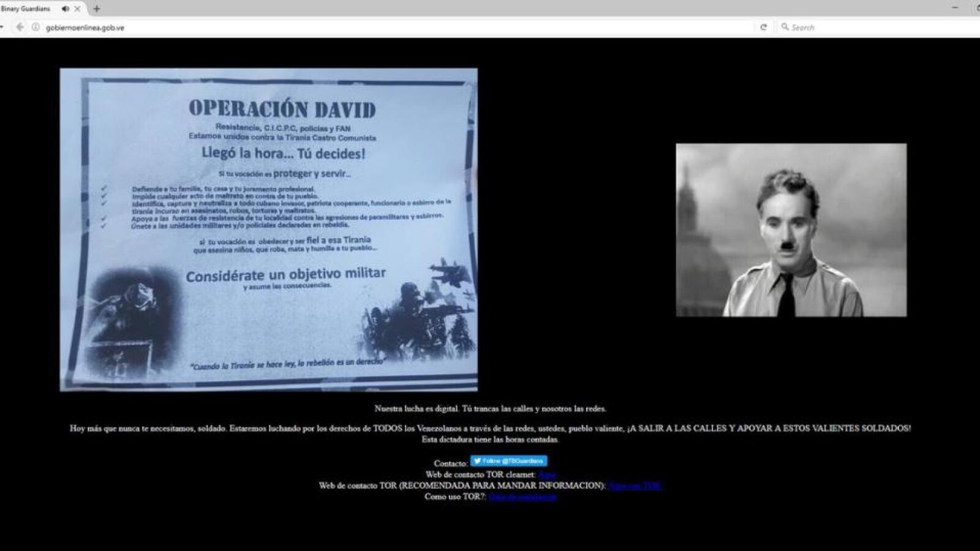The image size is (980, 551).
Task: Click the search magnifier icon
Action: (785, 27)
